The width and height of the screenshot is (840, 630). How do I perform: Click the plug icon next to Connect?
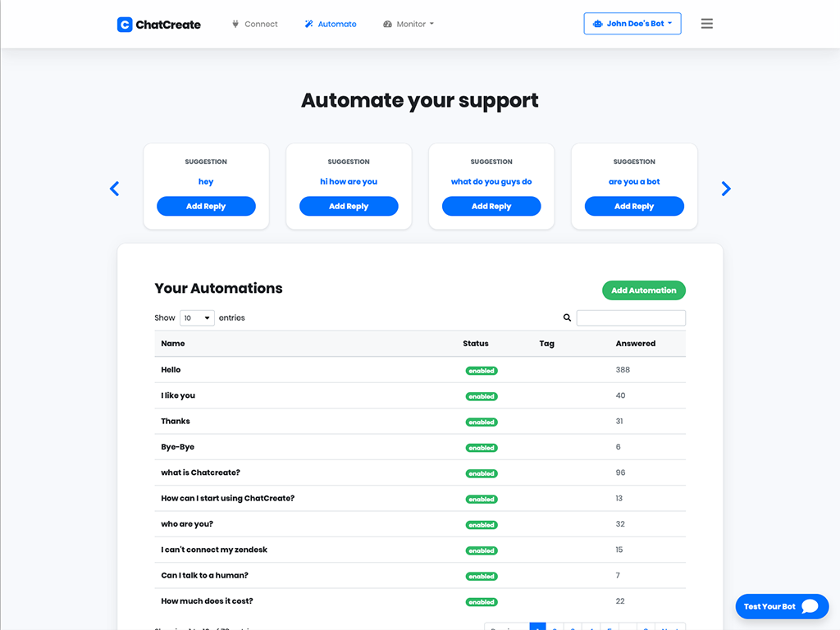(x=235, y=25)
